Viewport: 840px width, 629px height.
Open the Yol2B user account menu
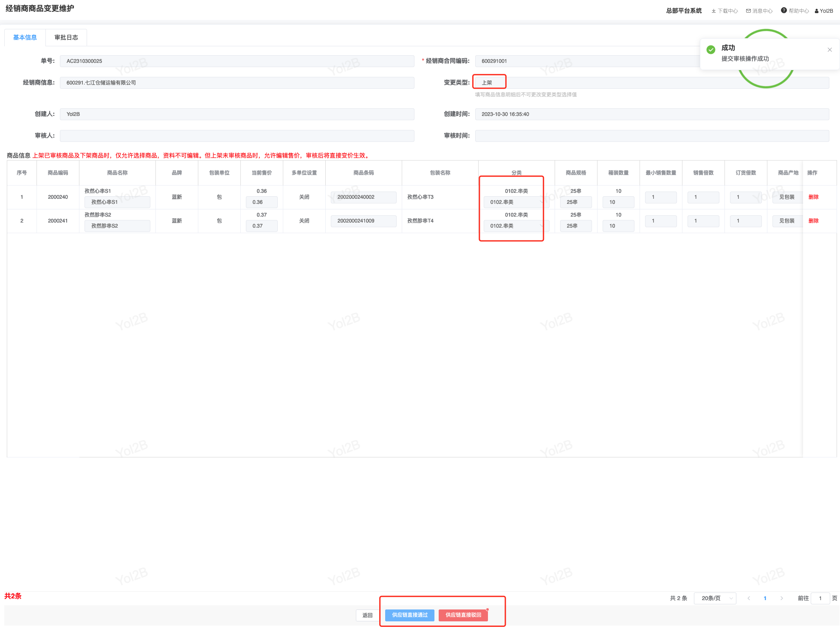(x=824, y=11)
